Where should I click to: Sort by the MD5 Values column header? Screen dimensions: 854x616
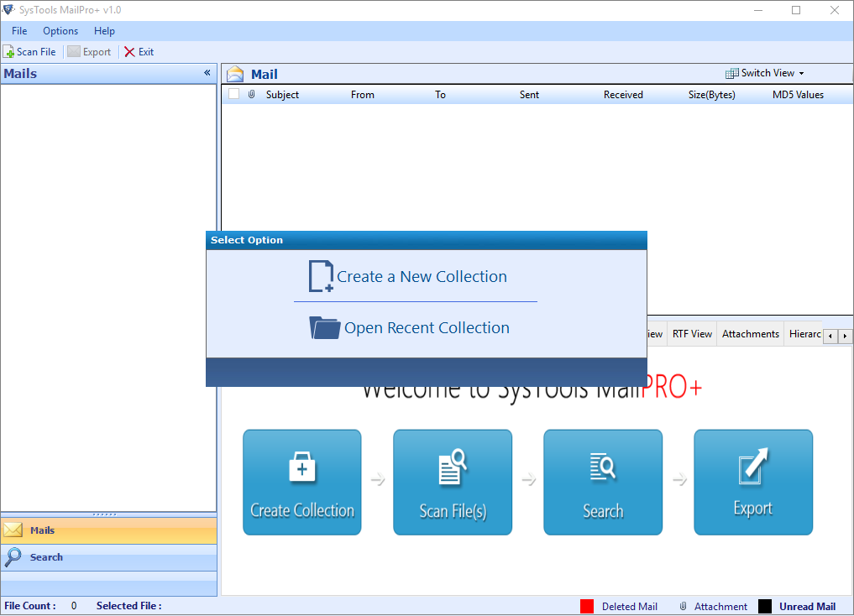798,95
